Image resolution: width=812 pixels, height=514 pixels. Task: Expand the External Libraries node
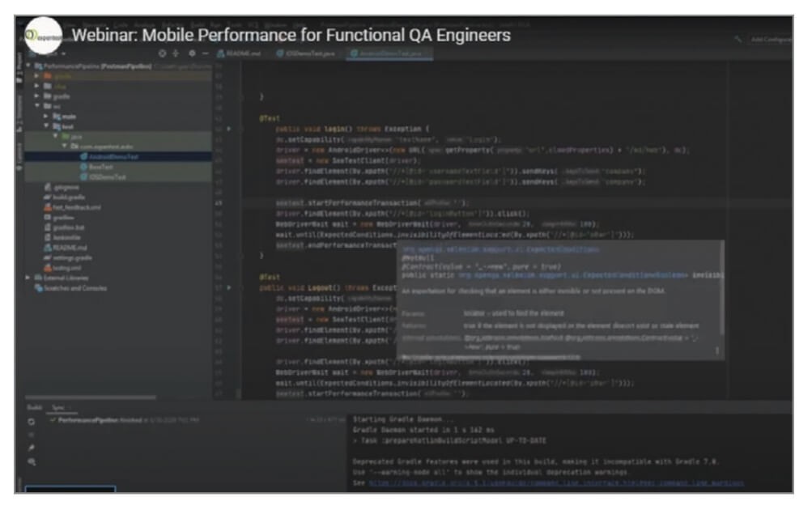(29, 277)
